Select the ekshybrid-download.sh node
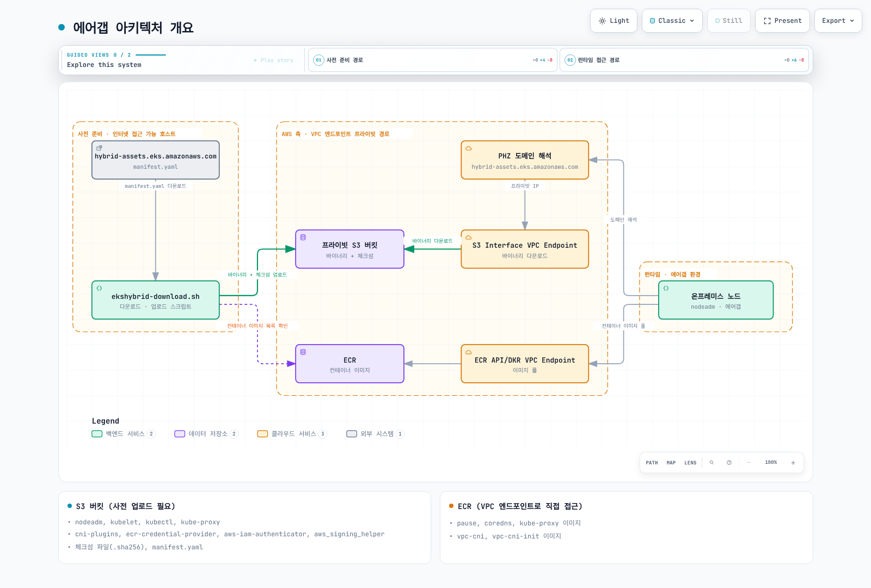The width and height of the screenshot is (871, 588). tap(156, 300)
